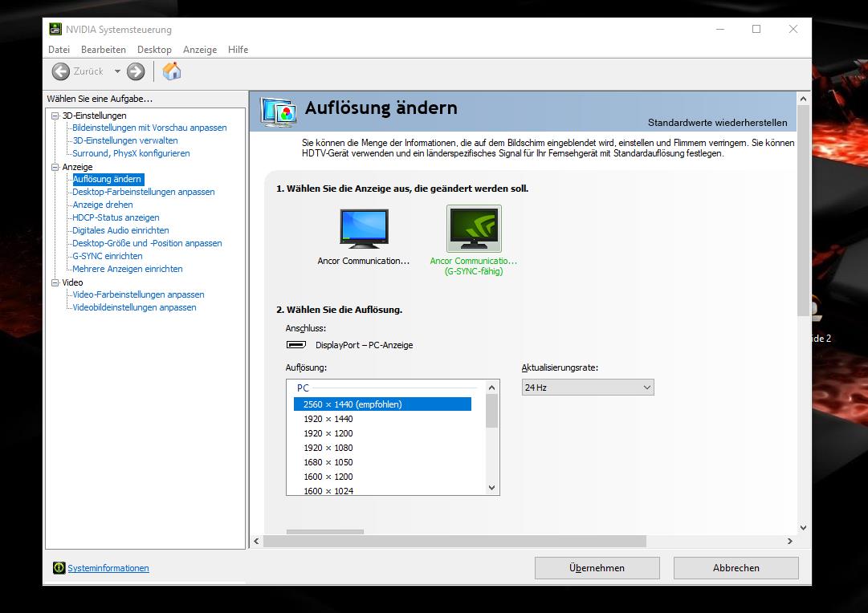Open the Bearbeiten menu
This screenshot has width=868, height=613.
(x=104, y=49)
